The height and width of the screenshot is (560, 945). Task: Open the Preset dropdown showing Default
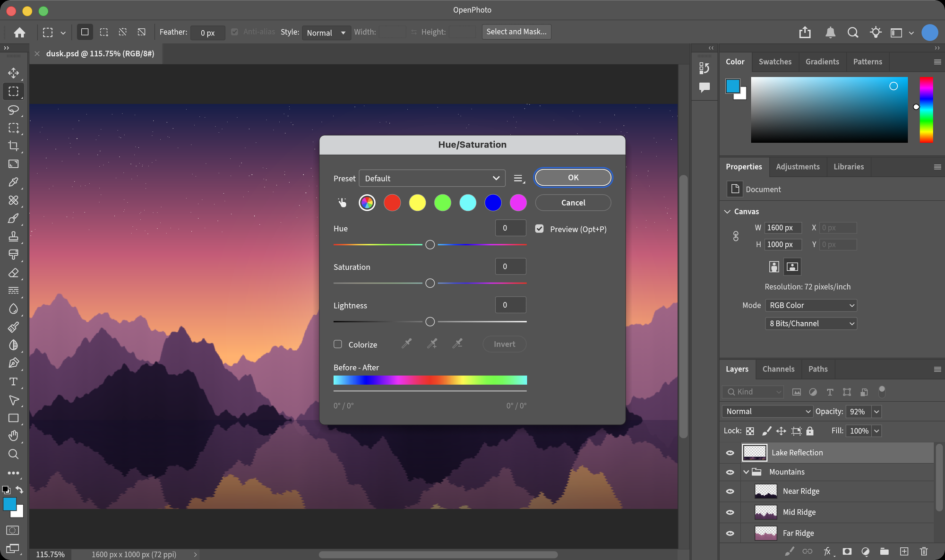point(432,178)
